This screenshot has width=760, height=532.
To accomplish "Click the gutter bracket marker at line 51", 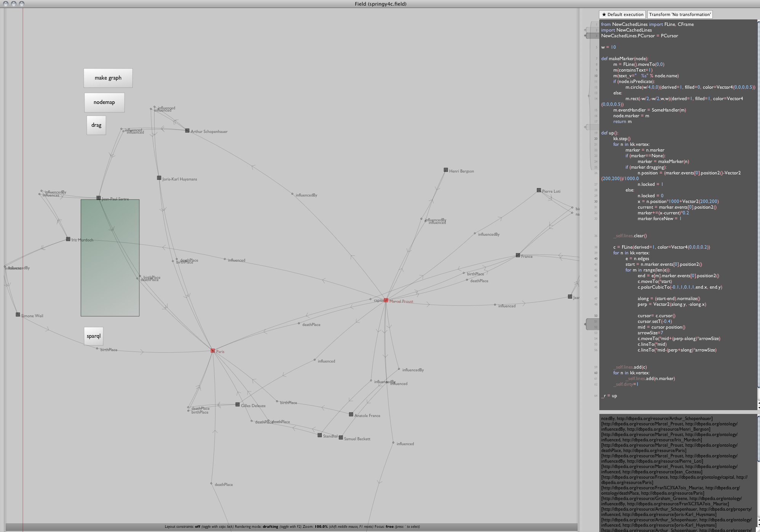I will click(592, 322).
